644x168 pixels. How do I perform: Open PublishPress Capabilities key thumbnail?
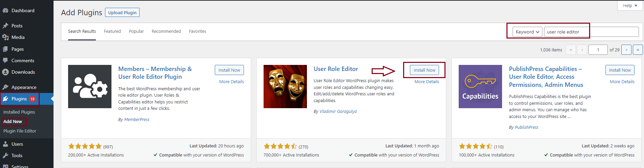pyautogui.click(x=480, y=87)
